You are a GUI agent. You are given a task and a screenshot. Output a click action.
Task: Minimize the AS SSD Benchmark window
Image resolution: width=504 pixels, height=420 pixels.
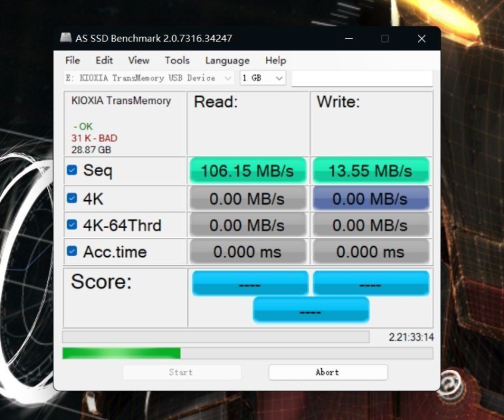click(348, 39)
